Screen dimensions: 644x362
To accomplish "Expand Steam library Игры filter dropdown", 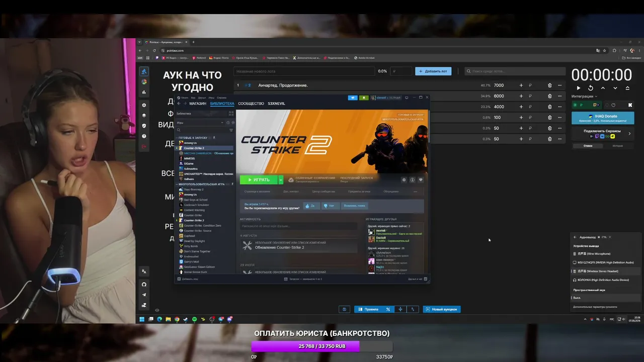I will (x=222, y=123).
